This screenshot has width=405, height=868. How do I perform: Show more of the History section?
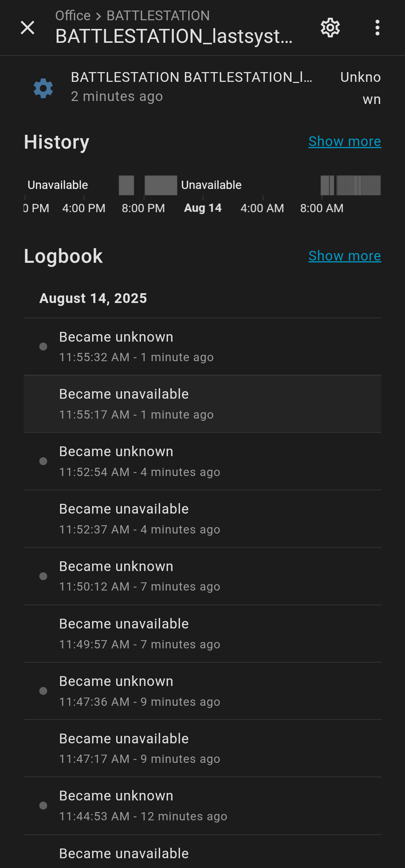[x=345, y=142]
